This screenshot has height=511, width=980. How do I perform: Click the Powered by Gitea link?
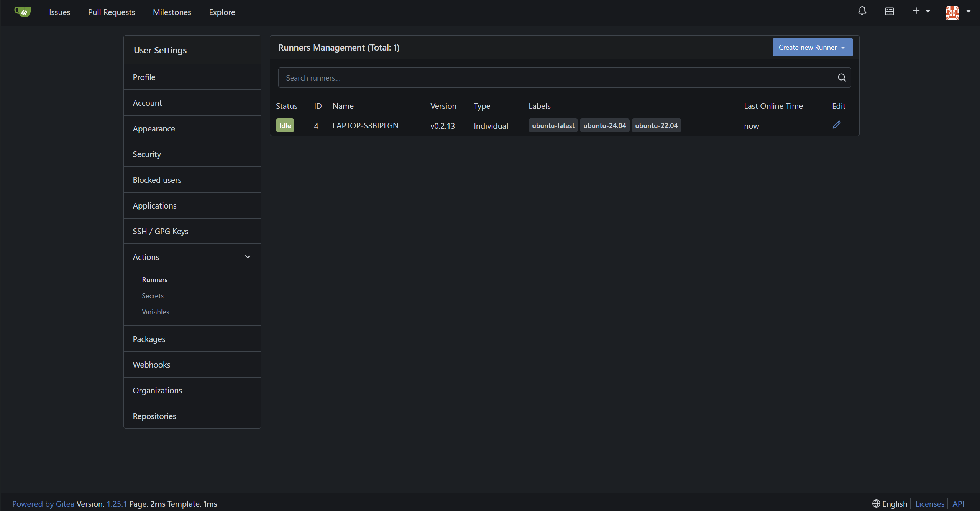(x=43, y=504)
